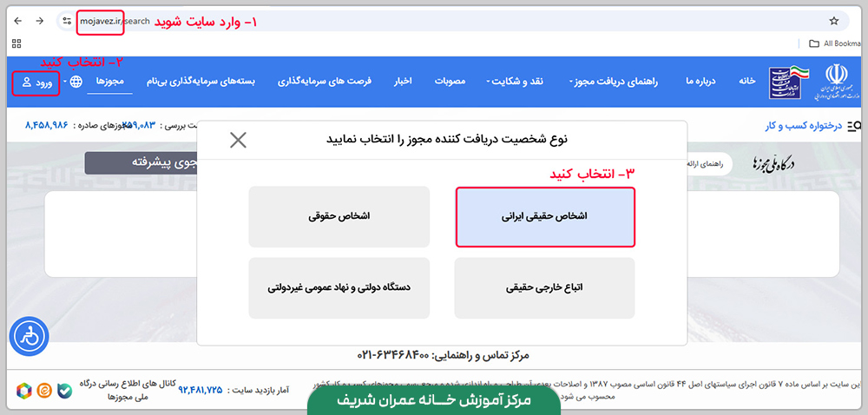868x415 pixels.
Task: Go back using the browser back arrow
Action: [18, 21]
